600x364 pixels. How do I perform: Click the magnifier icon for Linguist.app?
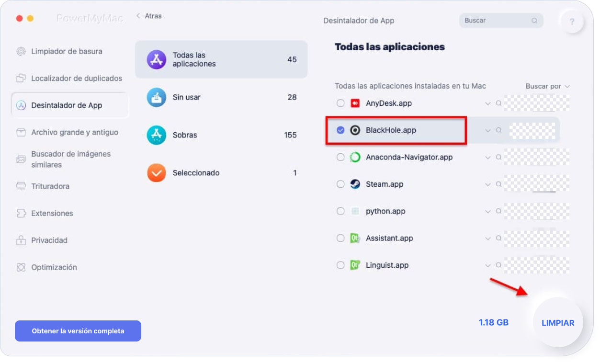coord(498,265)
